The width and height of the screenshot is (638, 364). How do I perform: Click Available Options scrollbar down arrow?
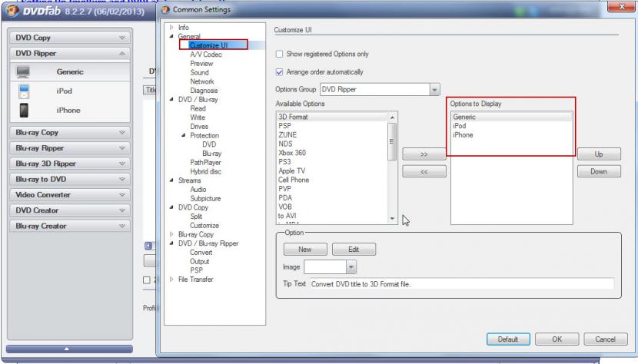[x=392, y=219]
